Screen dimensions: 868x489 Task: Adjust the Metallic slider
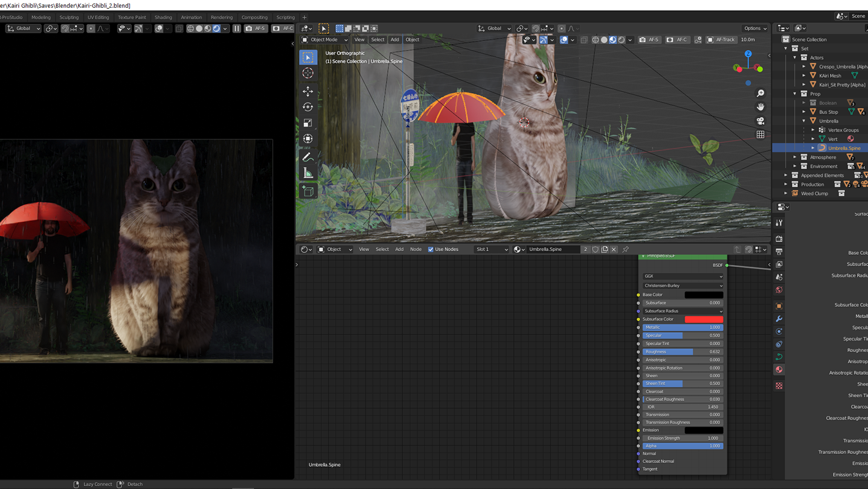[683, 327]
